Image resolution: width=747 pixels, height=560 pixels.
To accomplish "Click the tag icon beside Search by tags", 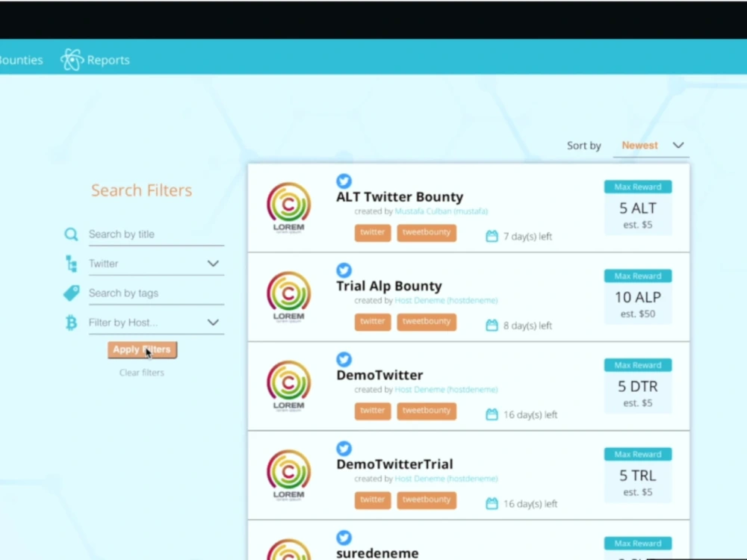I will pyautogui.click(x=71, y=293).
